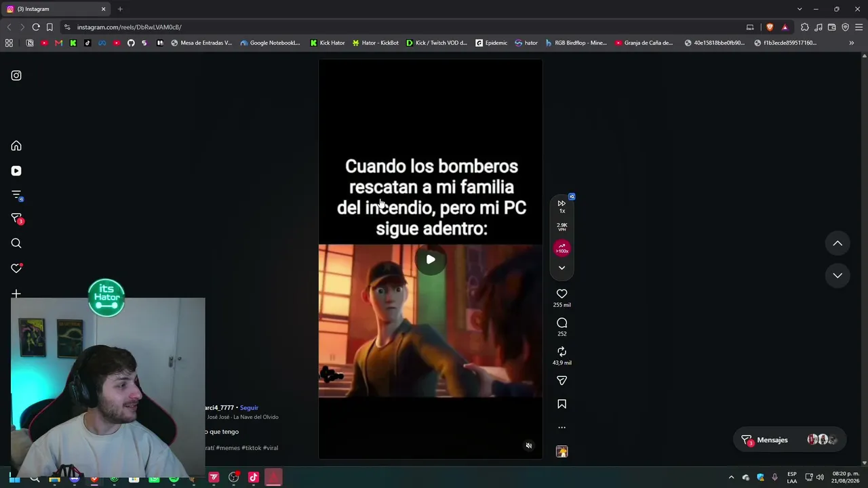Go back in the browser
Viewport: 868px width, 488px height.
[9, 27]
